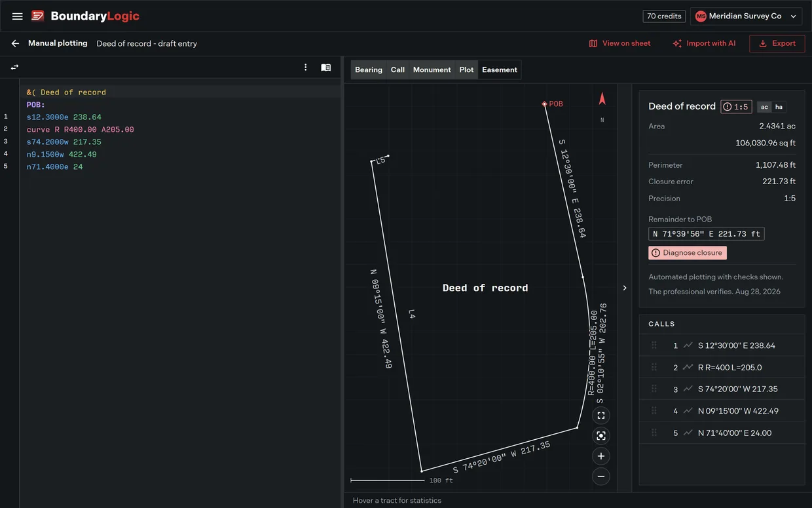Click editor line s74.2000w 217.35
The image size is (812, 508).
click(64, 142)
